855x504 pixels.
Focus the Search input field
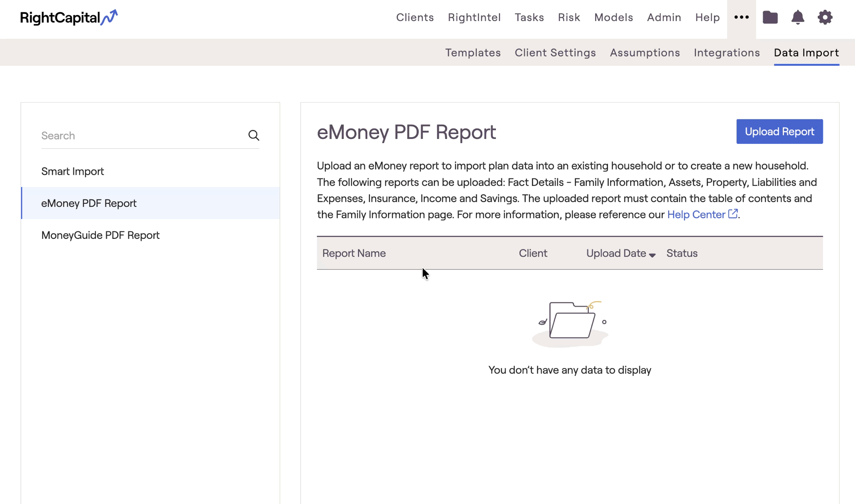click(x=141, y=136)
